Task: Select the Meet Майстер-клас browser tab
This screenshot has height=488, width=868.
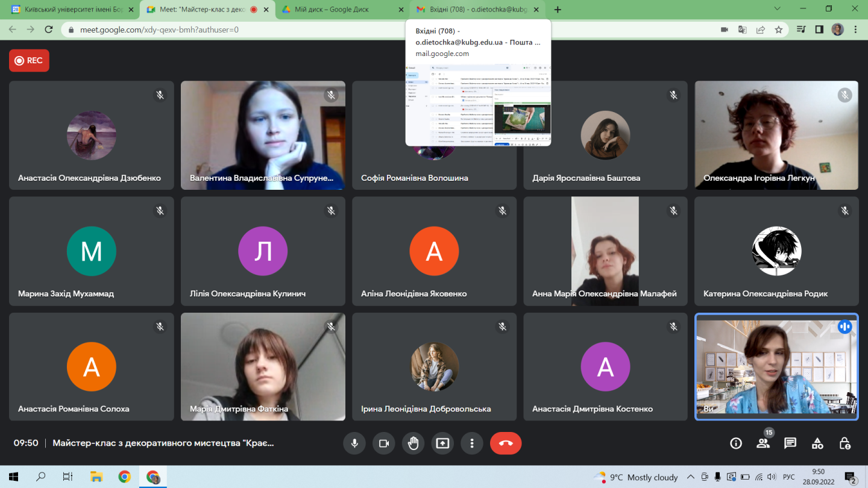Action: point(202,10)
